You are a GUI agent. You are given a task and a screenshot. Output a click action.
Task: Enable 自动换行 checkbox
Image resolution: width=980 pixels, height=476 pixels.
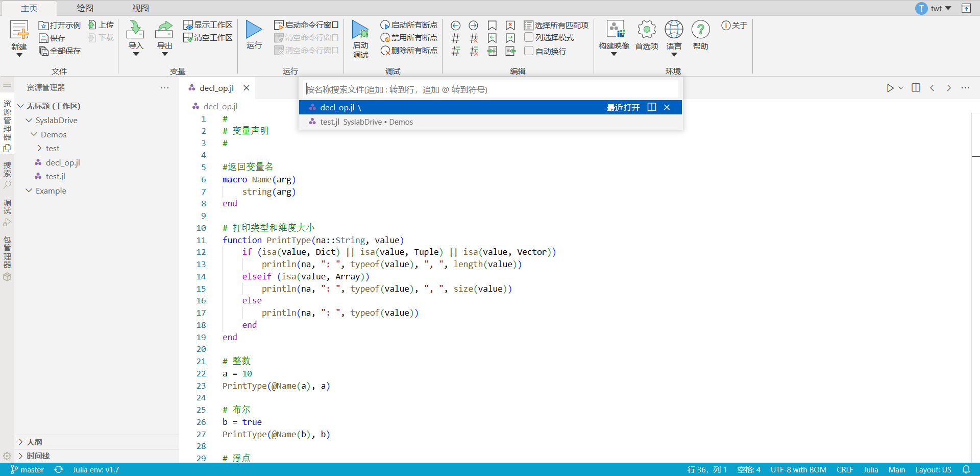pos(529,51)
